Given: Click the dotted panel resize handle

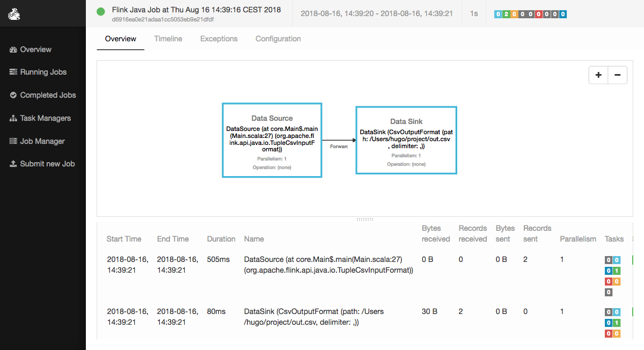Looking at the screenshot, I should click(x=365, y=219).
